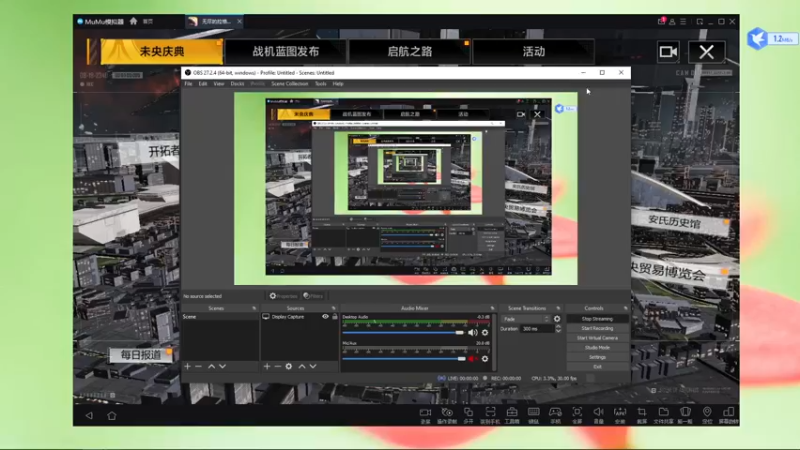
Task: Click Start Recording button
Action: tap(597, 329)
